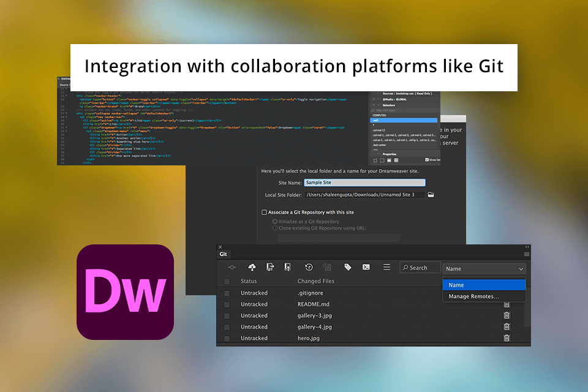Click the @Media : GLOBAL row
This screenshot has height=392, width=588.
pos(394,99)
